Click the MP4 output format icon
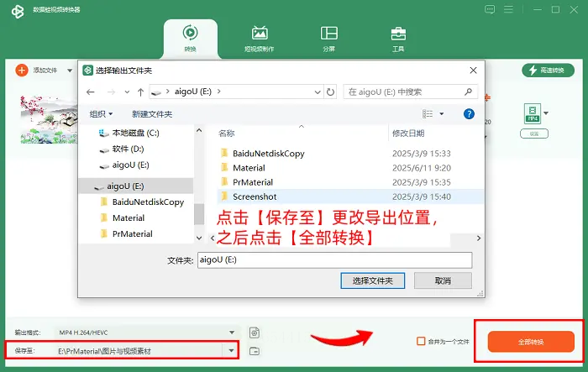This screenshot has width=588, height=372. click(x=533, y=113)
